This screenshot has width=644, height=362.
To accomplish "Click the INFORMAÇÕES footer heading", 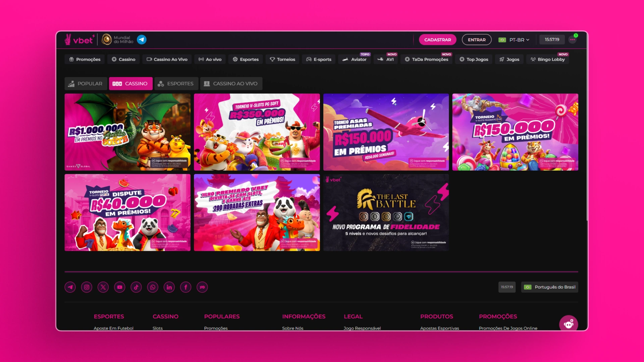I will (x=304, y=316).
